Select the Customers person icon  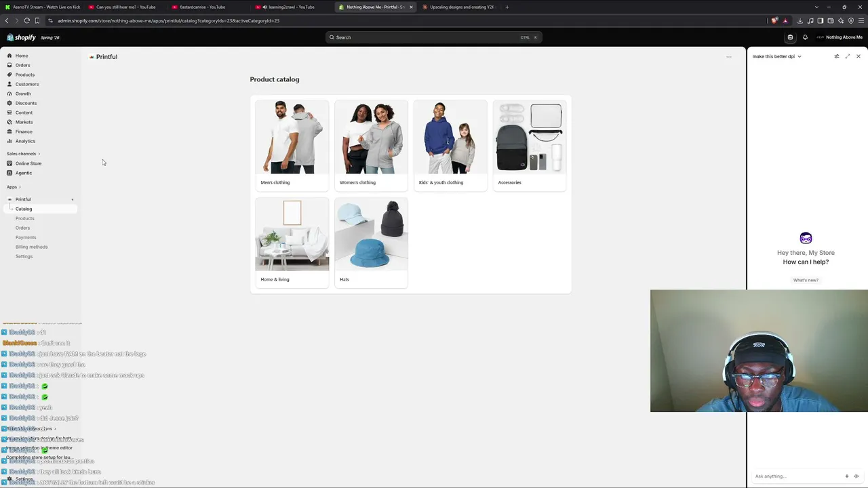tap(9, 84)
